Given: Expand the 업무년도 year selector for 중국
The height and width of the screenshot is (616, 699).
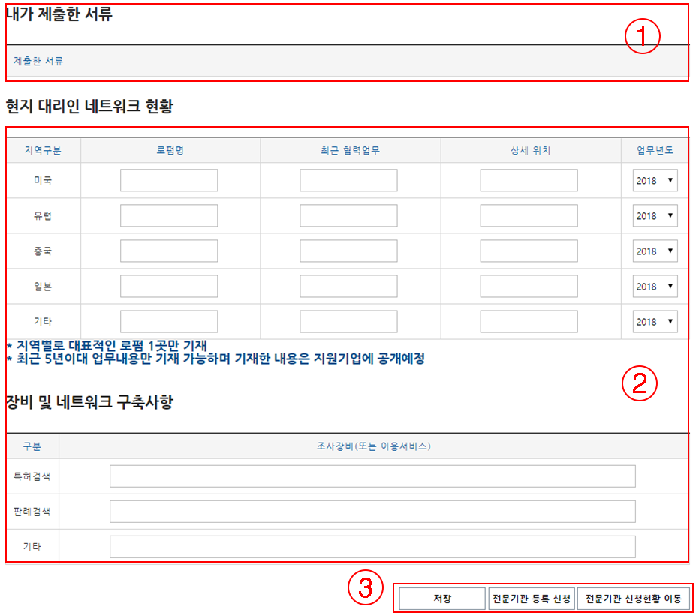Looking at the screenshot, I should (655, 251).
